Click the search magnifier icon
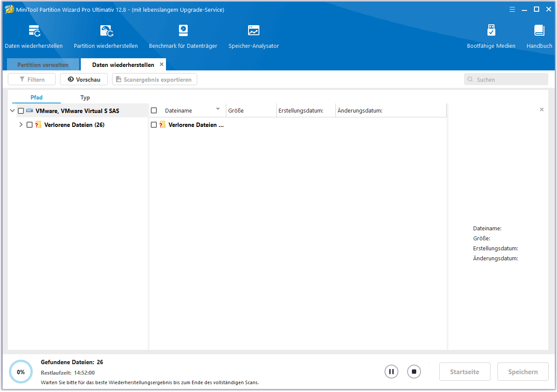Viewport: 557px width, 392px height. click(471, 80)
